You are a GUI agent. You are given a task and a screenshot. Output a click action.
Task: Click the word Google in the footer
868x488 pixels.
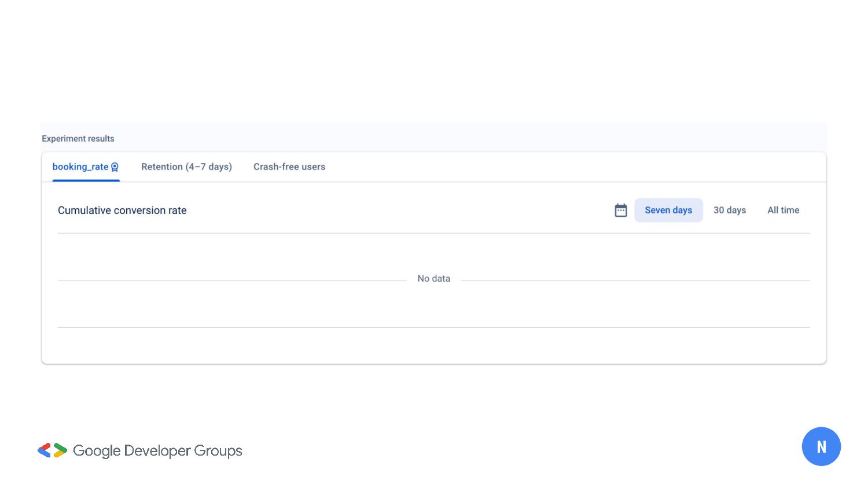tap(97, 451)
